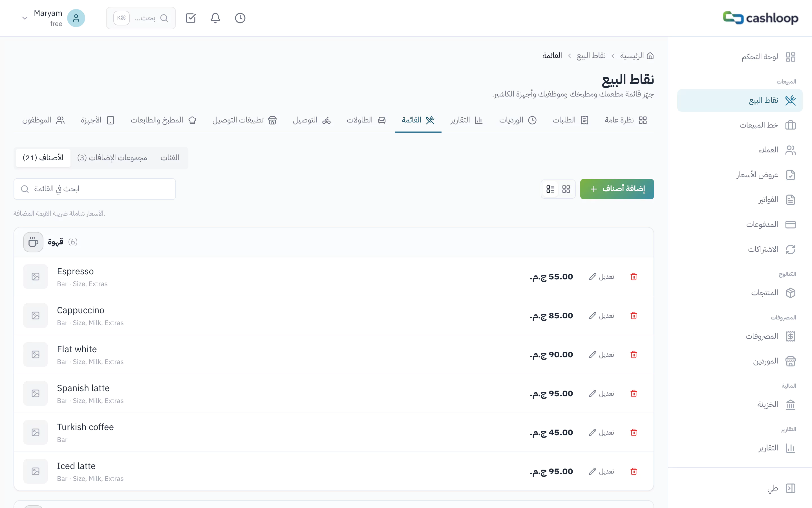Select مجموعات الإضافات (3) sub-tab
The width and height of the screenshot is (812, 508).
click(112, 158)
